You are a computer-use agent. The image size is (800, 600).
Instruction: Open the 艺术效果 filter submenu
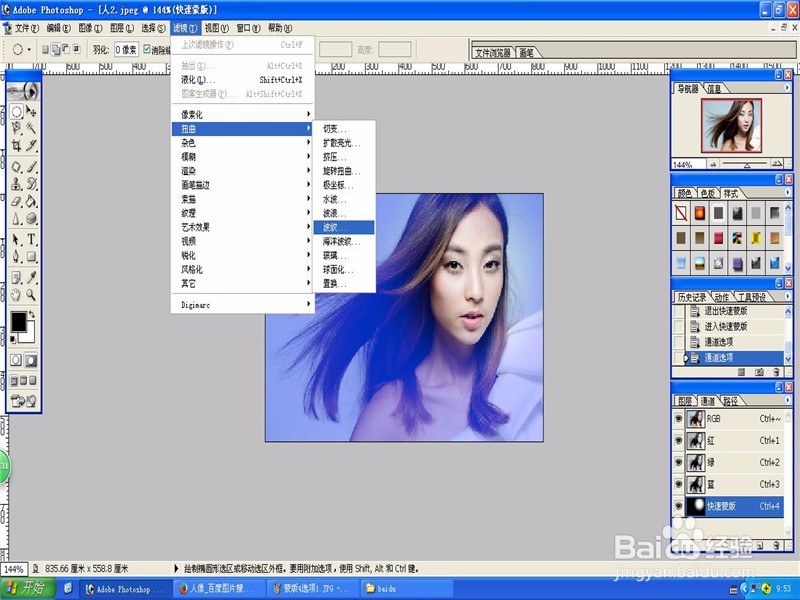point(242,227)
